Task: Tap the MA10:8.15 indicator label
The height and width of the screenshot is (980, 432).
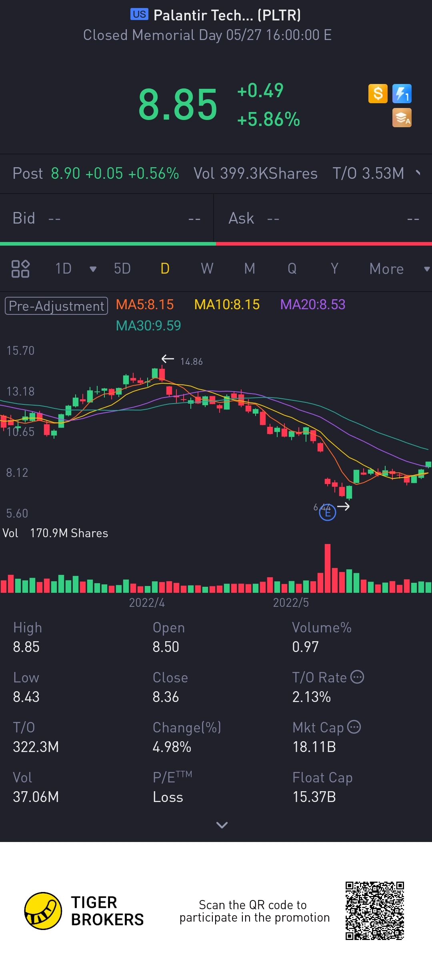Action: 227,304
